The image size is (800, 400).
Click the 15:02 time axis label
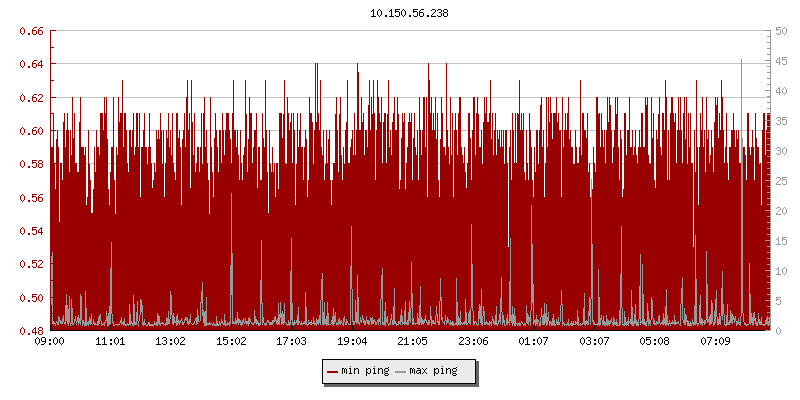click(x=231, y=342)
